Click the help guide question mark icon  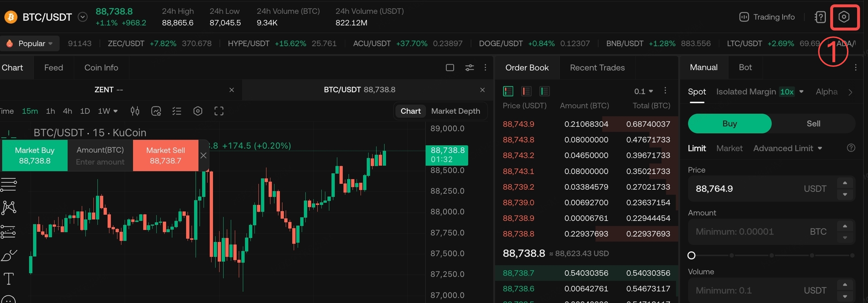[x=820, y=17]
